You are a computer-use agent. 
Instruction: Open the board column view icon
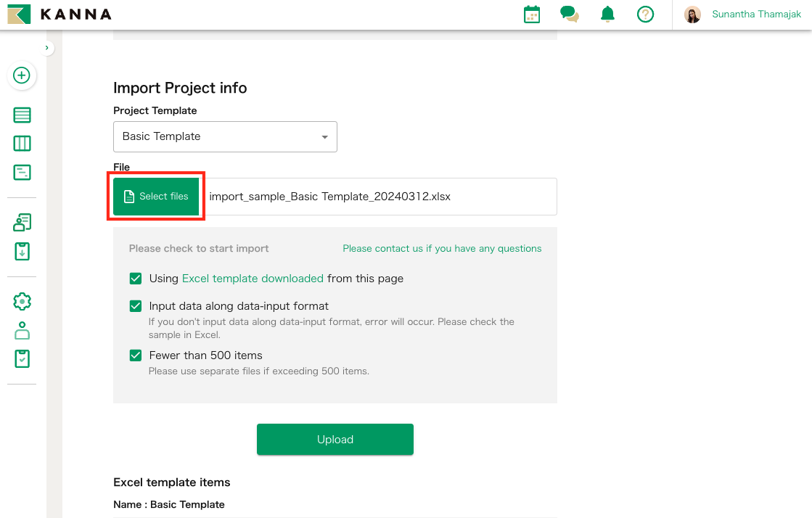[x=21, y=143]
